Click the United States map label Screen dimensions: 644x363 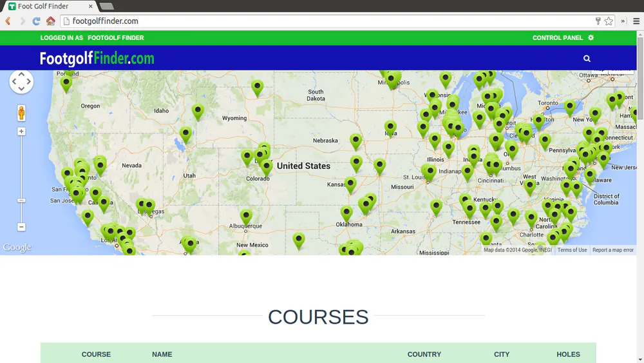[303, 166]
